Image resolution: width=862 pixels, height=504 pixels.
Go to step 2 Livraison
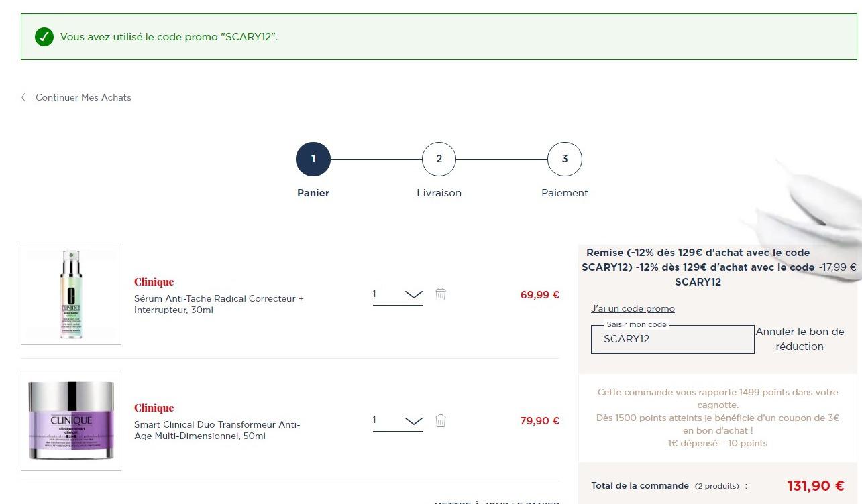(439, 160)
